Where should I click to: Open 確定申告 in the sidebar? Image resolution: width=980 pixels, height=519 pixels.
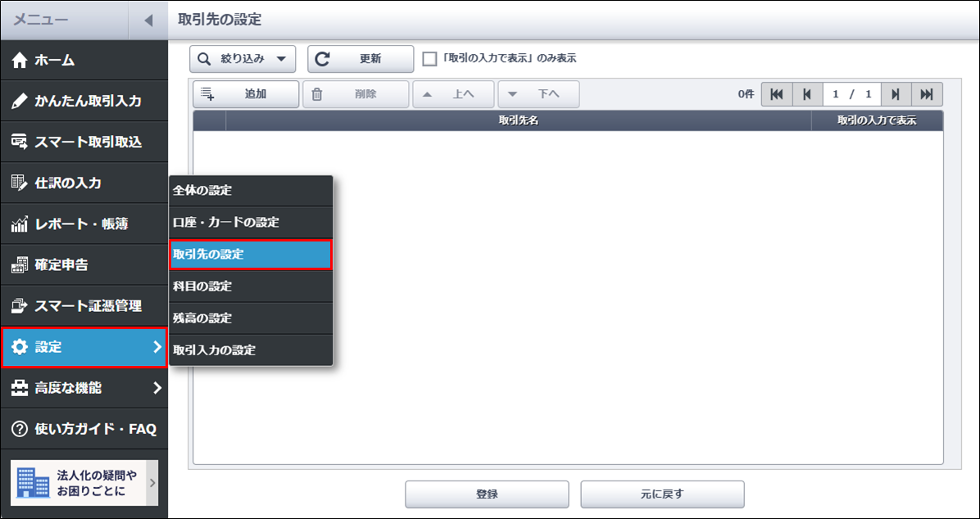coord(84,264)
